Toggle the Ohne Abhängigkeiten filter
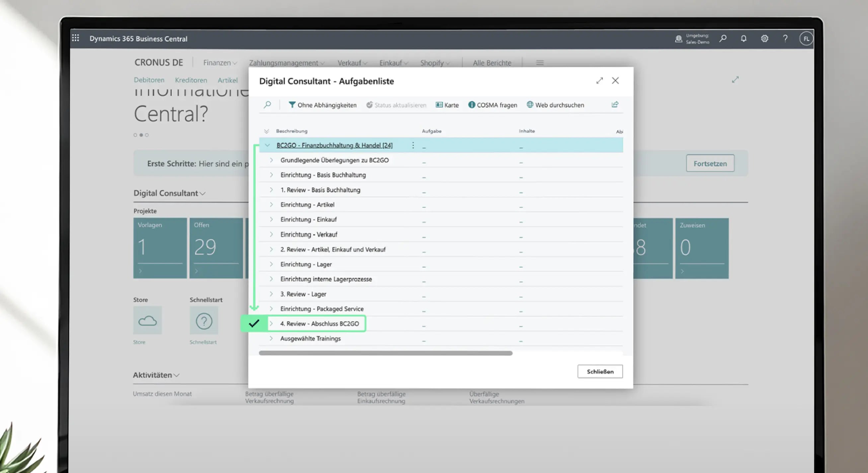The image size is (868, 473). pos(322,105)
